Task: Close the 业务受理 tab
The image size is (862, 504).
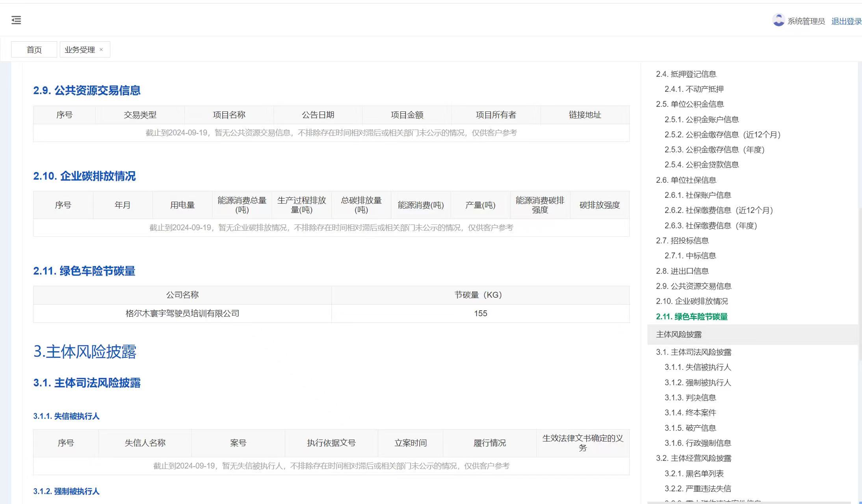Action: tap(101, 50)
